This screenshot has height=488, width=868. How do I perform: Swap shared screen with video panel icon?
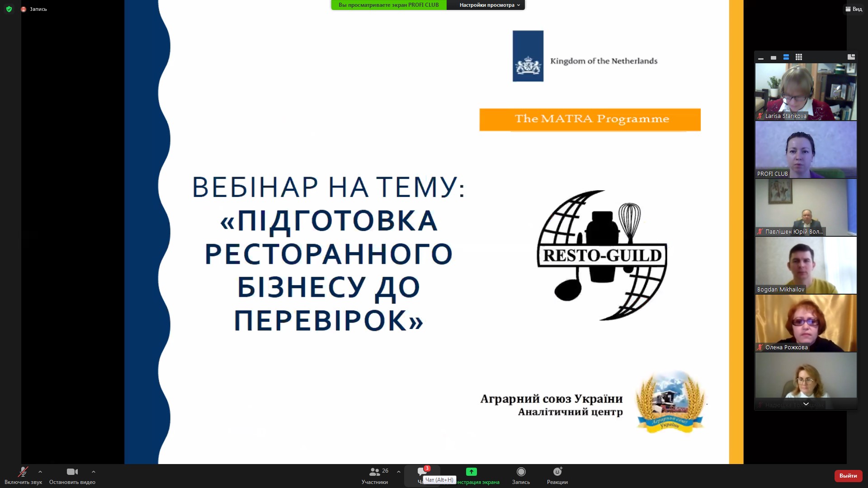click(851, 57)
